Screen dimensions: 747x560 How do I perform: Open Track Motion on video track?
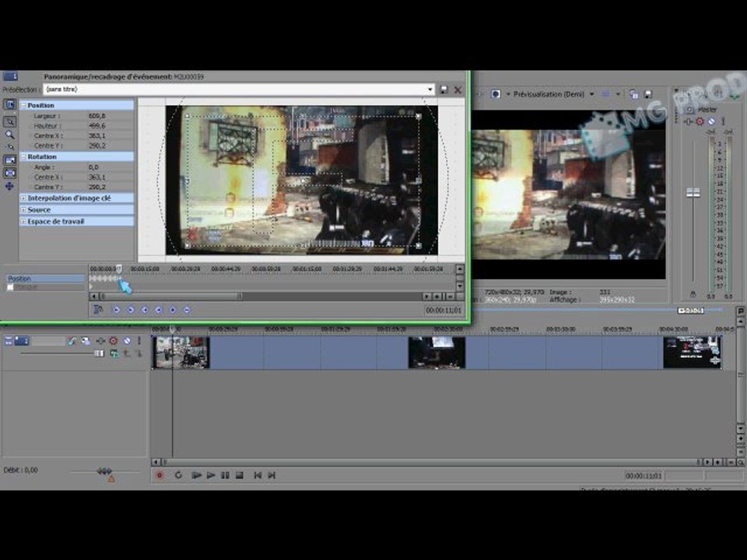tap(72, 341)
